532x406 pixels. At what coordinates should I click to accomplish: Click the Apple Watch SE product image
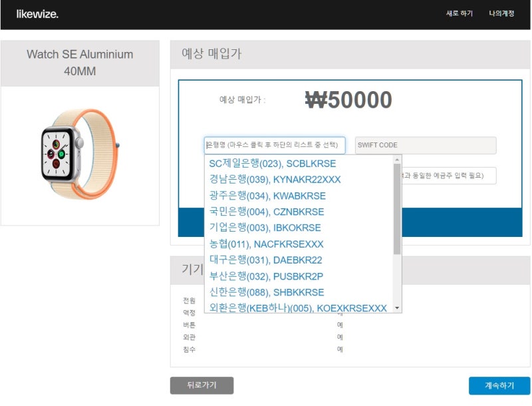tap(80, 154)
